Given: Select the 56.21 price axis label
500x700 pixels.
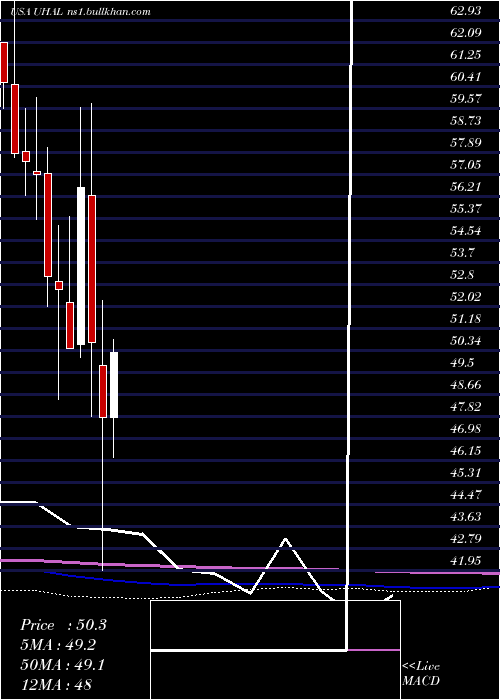Looking at the screenshot, I should tap(466, 187).
